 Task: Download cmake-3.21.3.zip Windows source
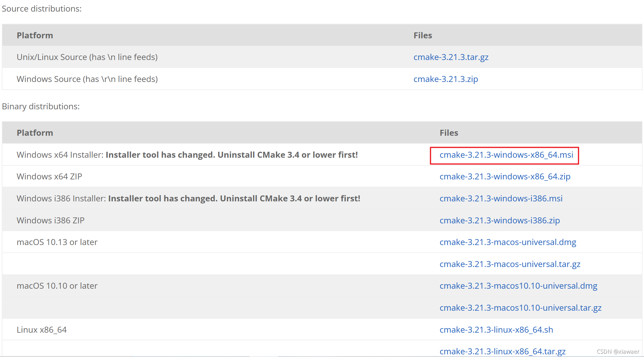(x=446, y=79)
